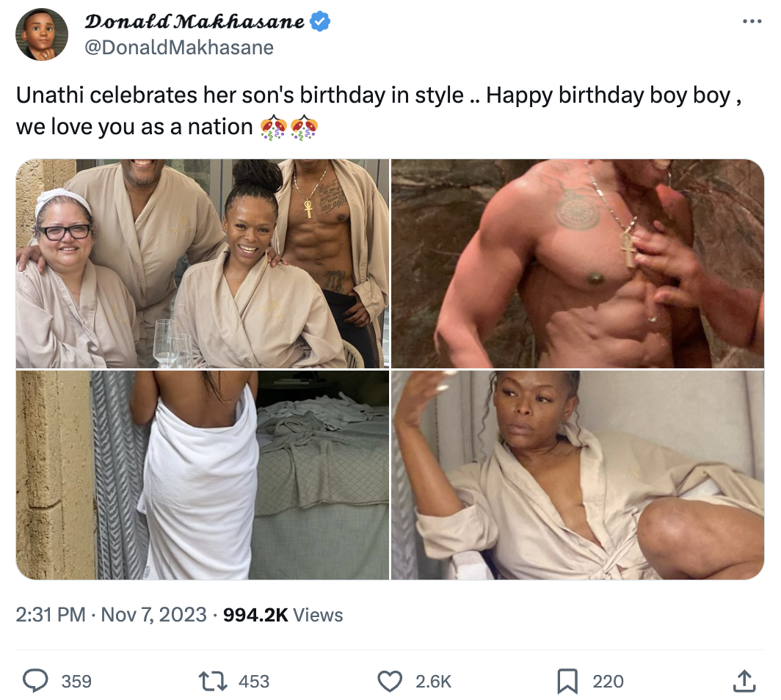Open the woman reclining in robe photo
The height and width of the screenshot is (700, 781).
click(x=578, y=475)
